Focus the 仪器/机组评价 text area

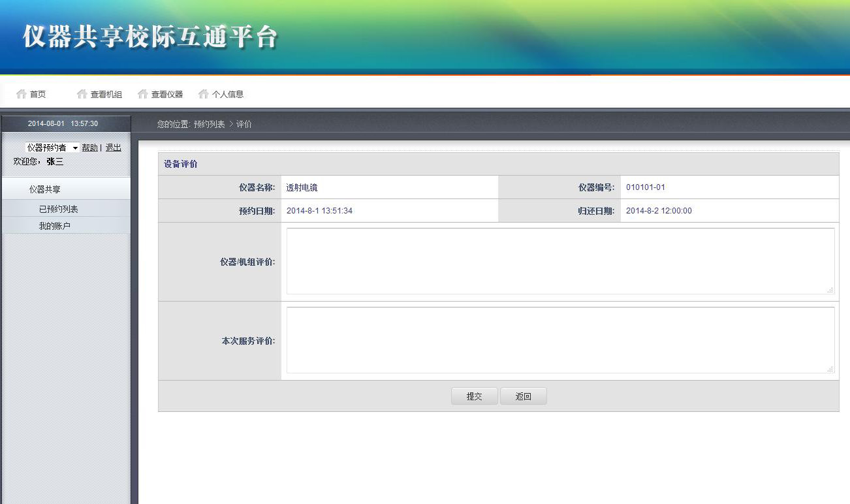[x=560, y=261]
